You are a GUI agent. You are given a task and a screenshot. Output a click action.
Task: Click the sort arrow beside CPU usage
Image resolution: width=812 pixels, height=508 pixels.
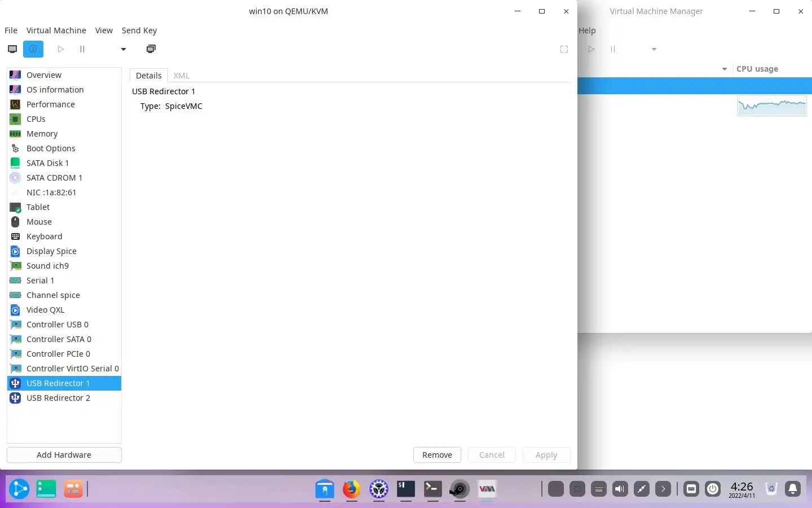(725, 69)
